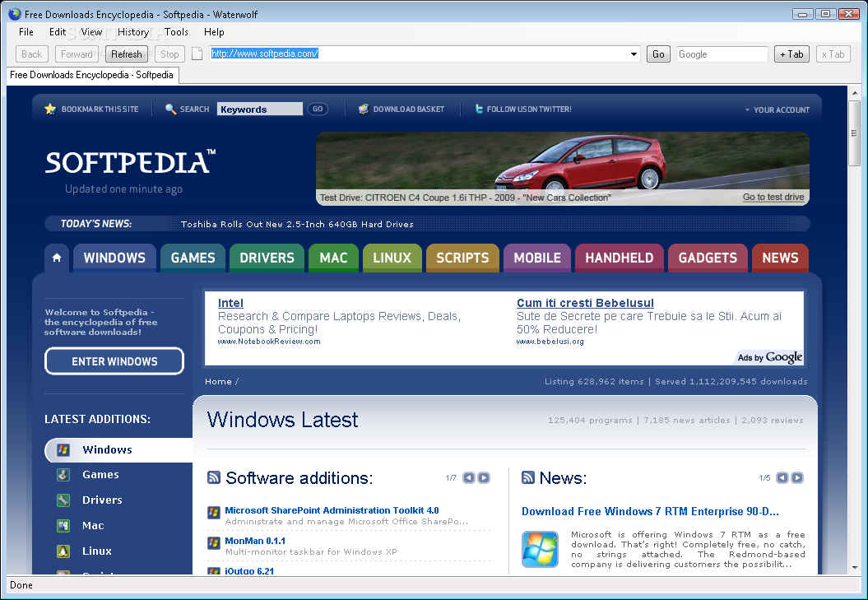
Task: Click icon next to Microsoft SharePoint Administration Toolkit
Action: (x=214, y=513)
